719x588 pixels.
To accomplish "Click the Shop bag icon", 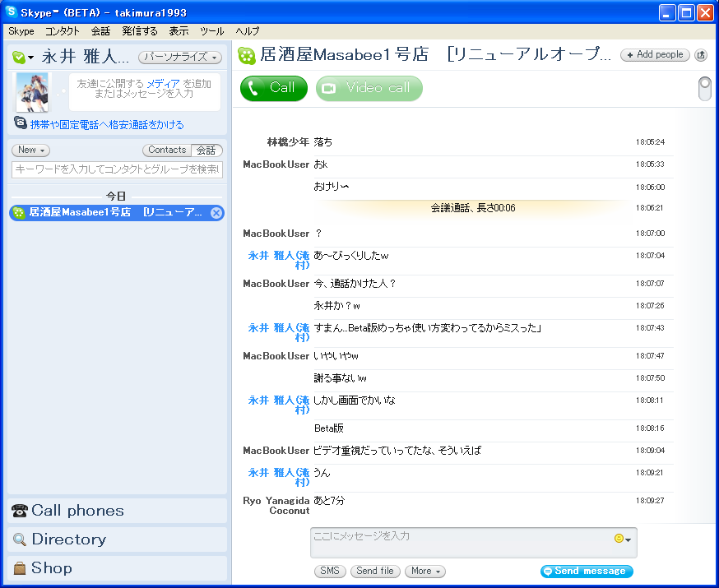I will pyautogui.click(x=19, y=568).
